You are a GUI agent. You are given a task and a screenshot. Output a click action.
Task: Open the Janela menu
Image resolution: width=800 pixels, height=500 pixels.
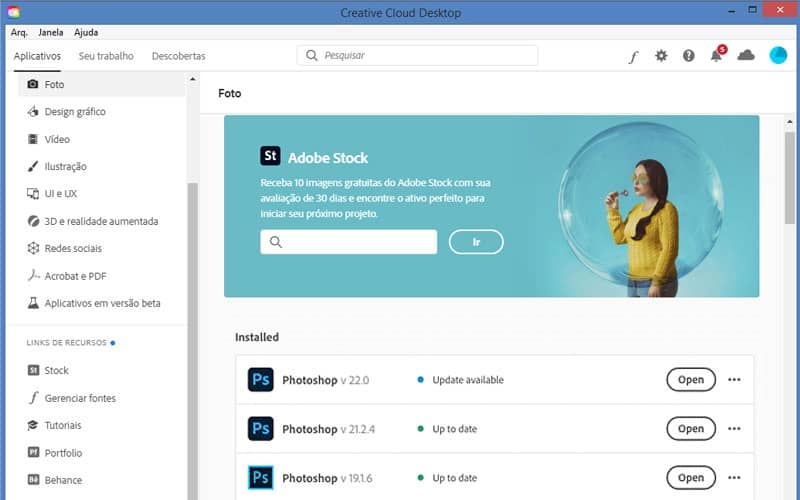51,32
